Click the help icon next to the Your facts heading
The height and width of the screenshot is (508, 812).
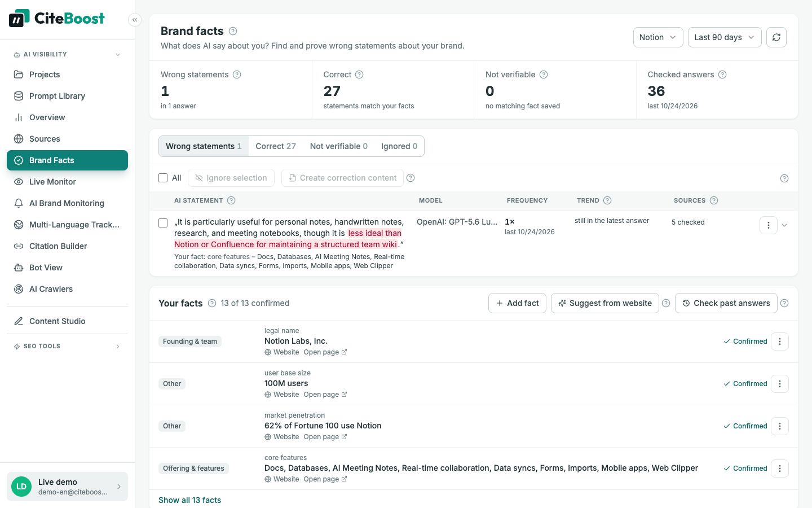pyautogui.click(x=212, y=303)
